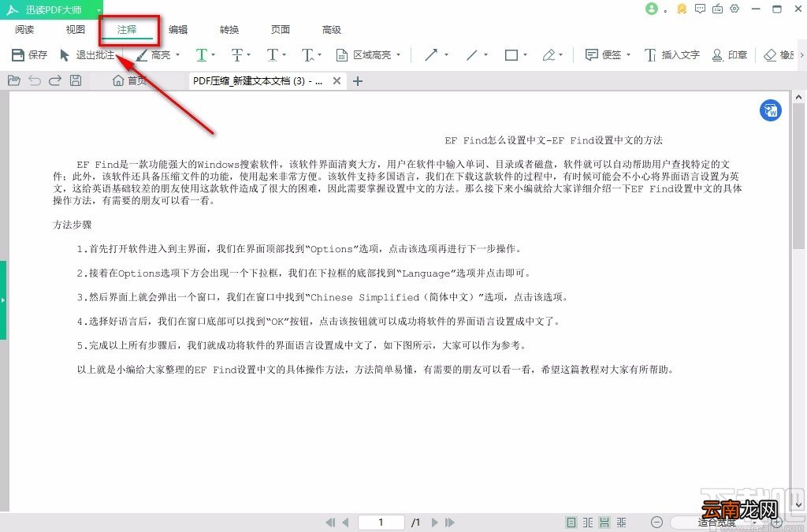Viewport: 807px width, 532px height.
Task: Click the undo arrow icon
Action: pos(35,80)
